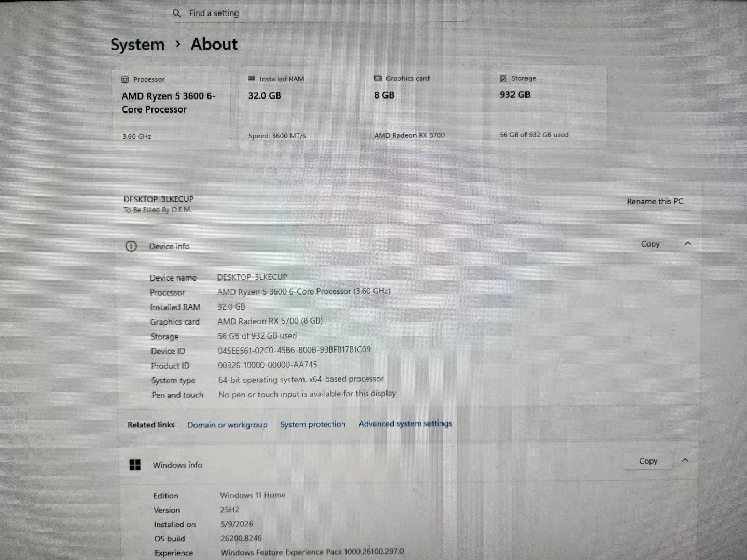Click the About page heading
The height and width of the screenshot is (560, 747).
click(x=214, y=44)
